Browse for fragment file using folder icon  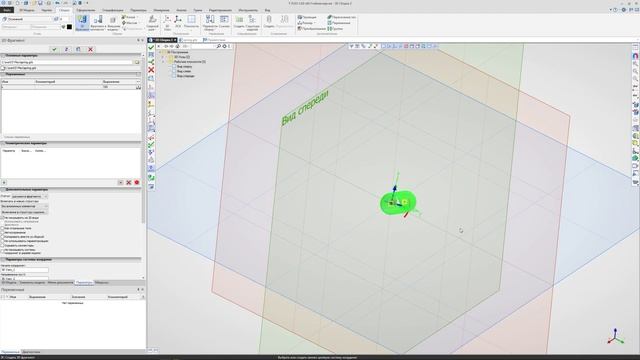tap(137, 62)
